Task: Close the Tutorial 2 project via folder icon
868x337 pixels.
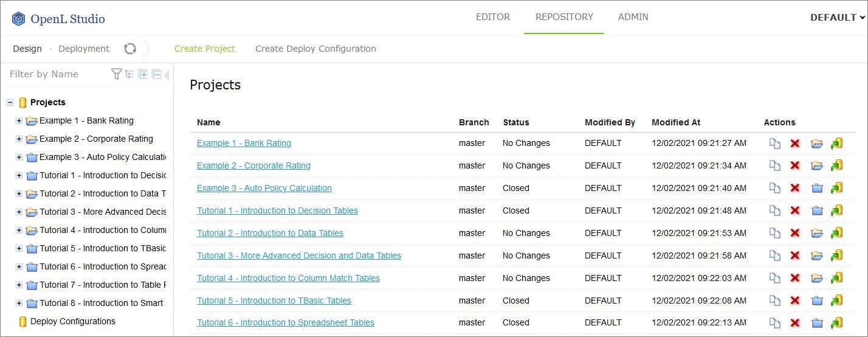Action: (x=816, y=233)
